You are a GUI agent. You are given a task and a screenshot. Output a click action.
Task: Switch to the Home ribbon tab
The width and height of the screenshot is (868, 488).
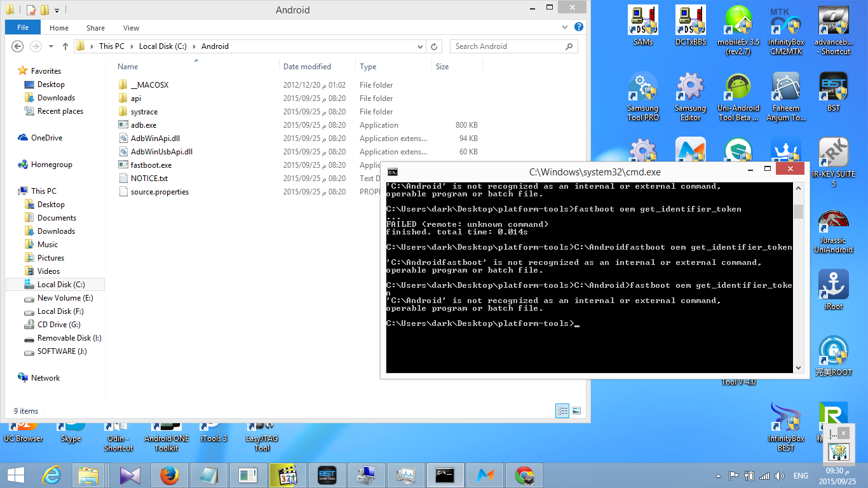pyautogui.click(x=59, y=28)
